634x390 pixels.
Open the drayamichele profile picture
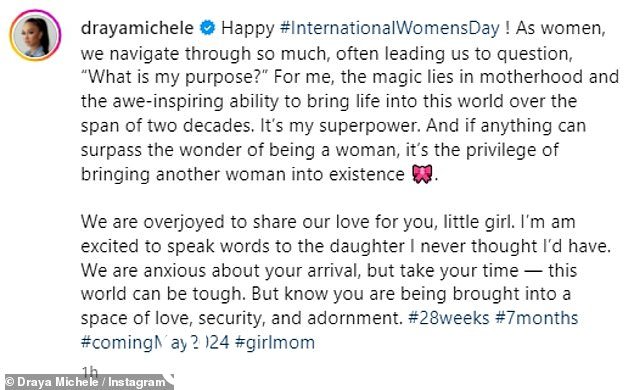35,35
